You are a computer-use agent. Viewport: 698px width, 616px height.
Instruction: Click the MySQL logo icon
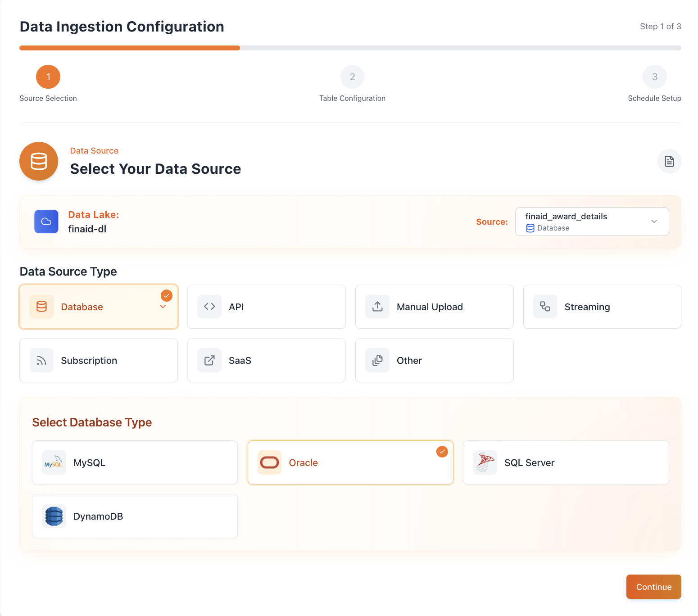(x=54, y=462)
